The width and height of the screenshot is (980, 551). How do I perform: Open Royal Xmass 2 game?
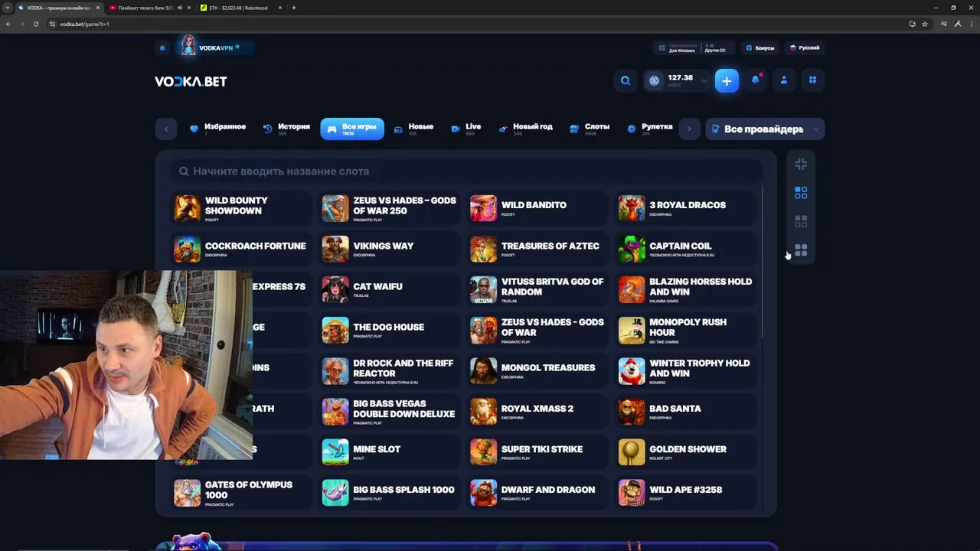point(538,412)
